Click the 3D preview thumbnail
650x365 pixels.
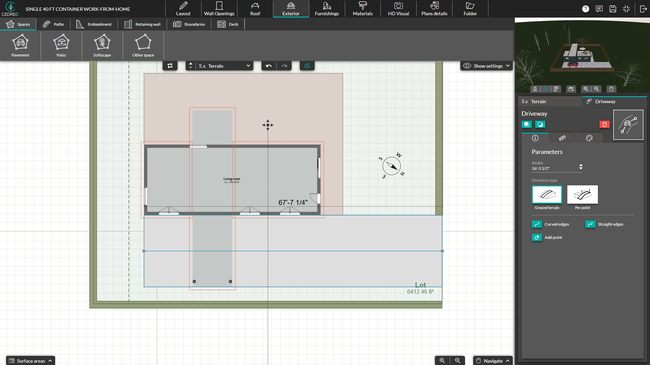pyautogui.click(x=580, y=56)
